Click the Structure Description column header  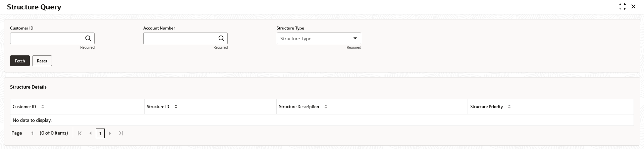tap(299, 107)
